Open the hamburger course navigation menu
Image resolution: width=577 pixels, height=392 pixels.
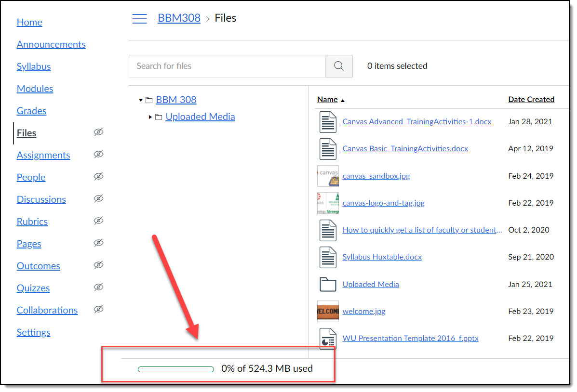[139, 18]
